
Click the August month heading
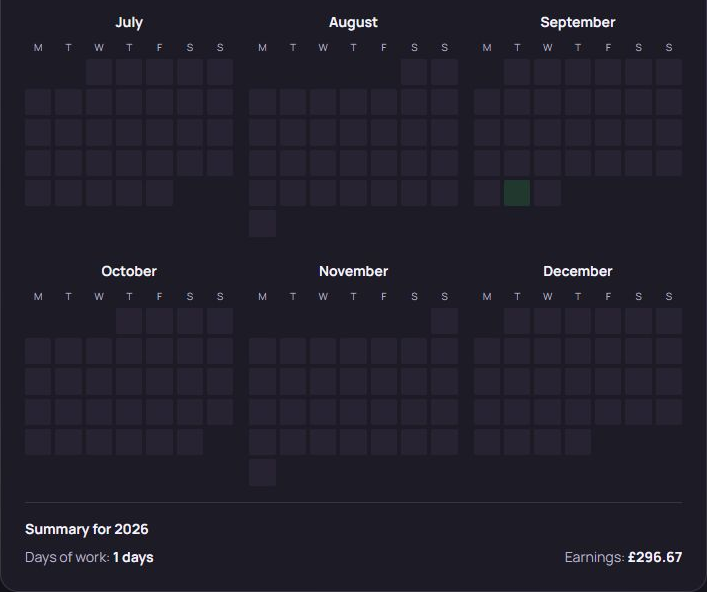(353, 22)
